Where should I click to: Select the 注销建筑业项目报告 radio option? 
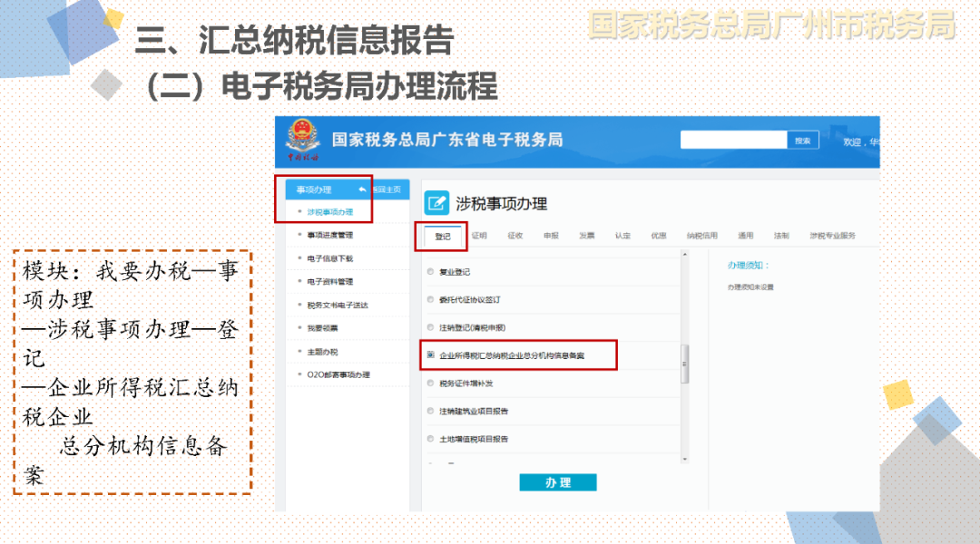tap(430, 411)
